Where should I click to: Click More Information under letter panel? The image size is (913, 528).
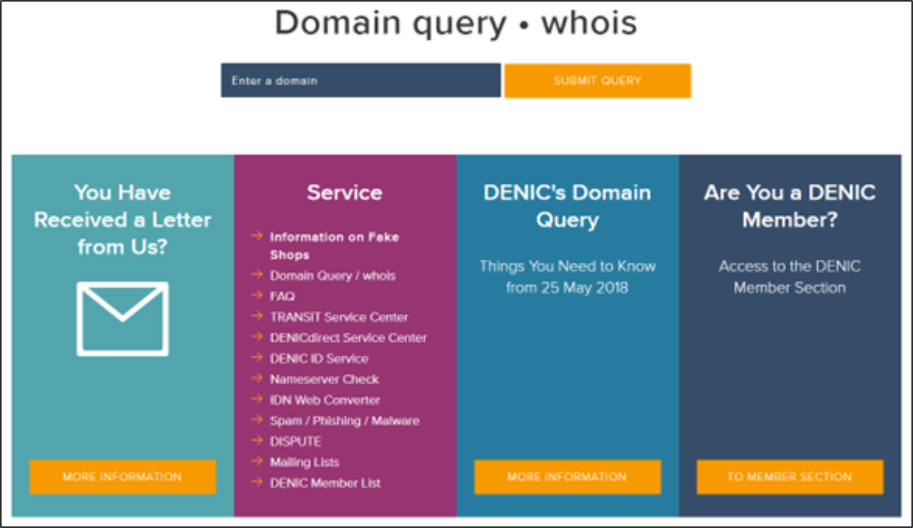[x=122, y=477]
